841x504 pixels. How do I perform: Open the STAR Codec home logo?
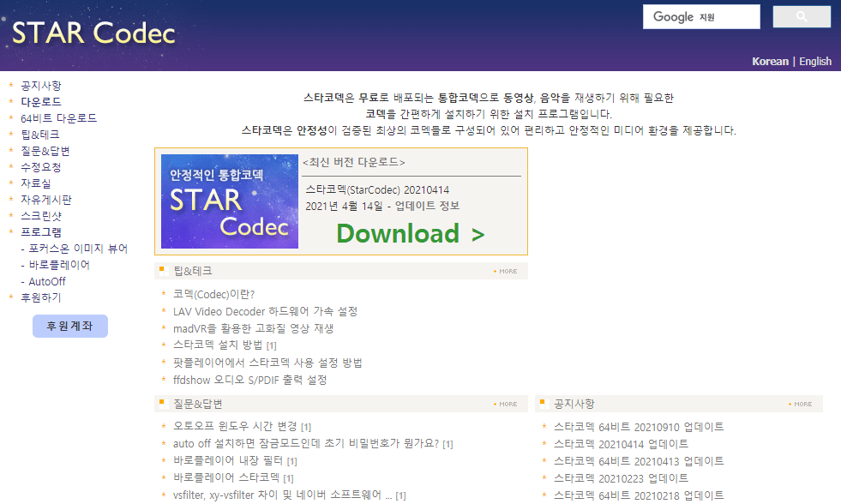[93, 33]
